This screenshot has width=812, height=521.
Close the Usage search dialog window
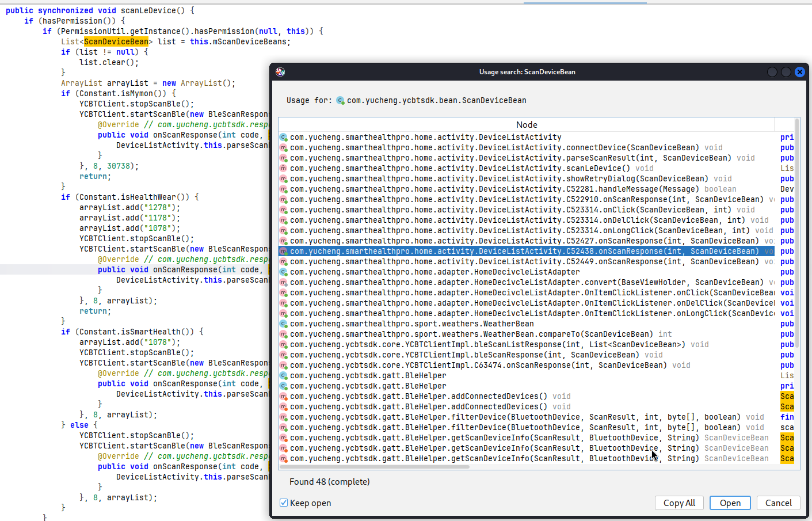(800, 72)
